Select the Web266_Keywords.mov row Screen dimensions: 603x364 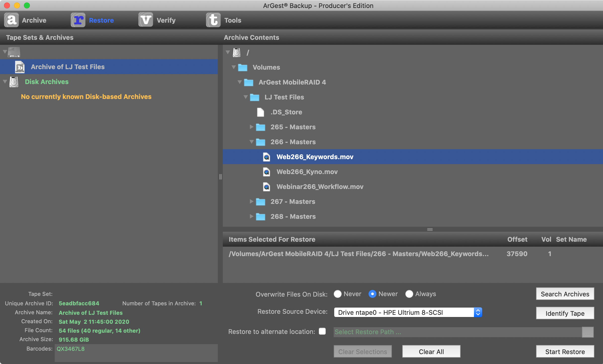(x=413, y=157)
